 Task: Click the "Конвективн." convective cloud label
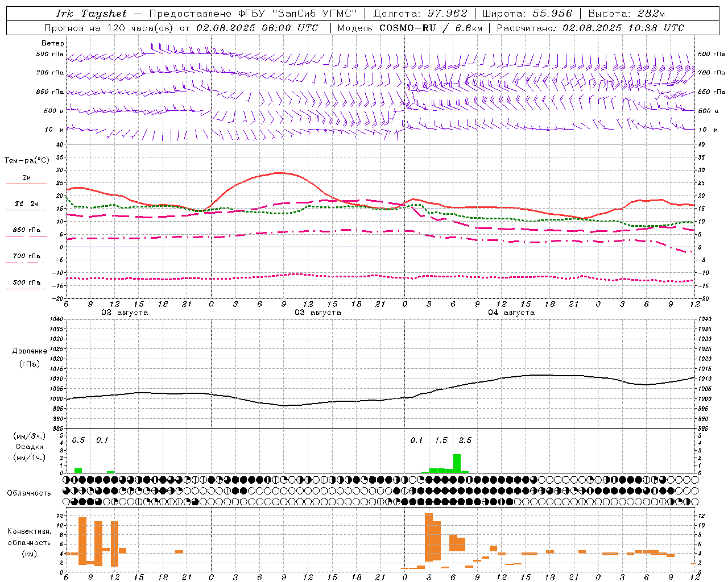click(29, 531)
